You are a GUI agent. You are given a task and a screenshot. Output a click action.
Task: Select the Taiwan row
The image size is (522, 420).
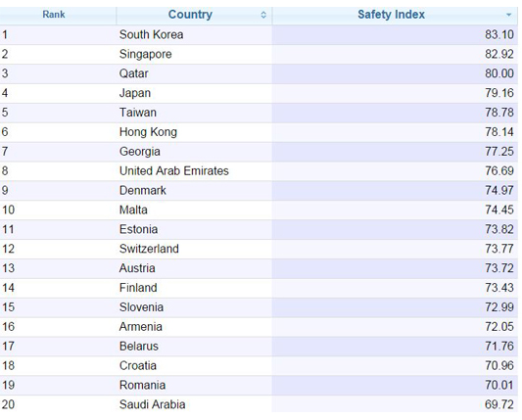click(x=259, y=113)
